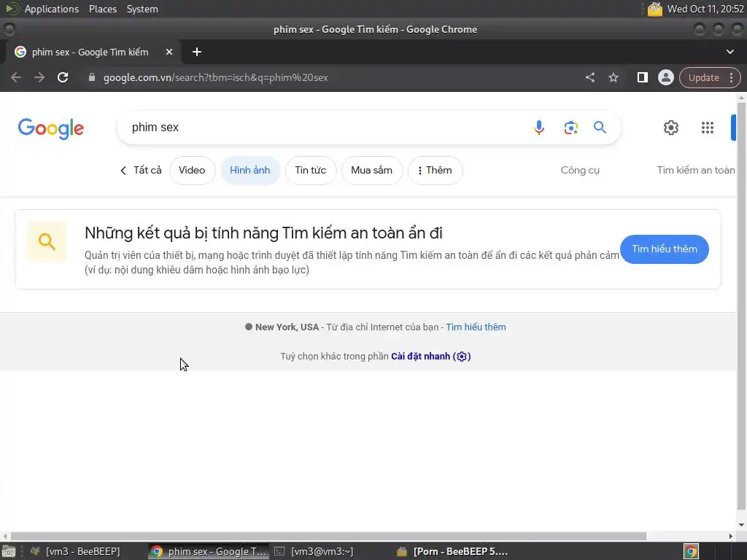This screenshot has height=560, width=747.
Task: Open Công cụ tools
Action: point(580,170)
